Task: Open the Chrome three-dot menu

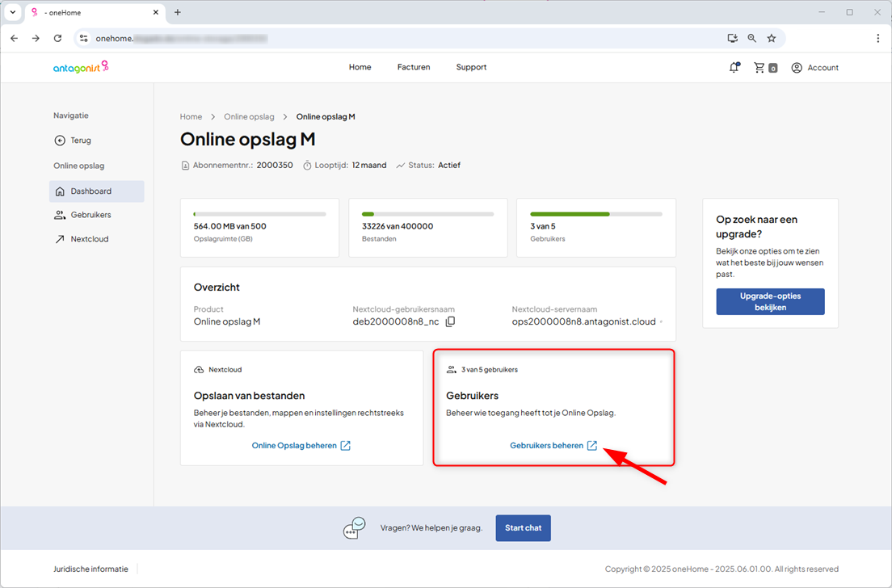Action: click(877, 38)
